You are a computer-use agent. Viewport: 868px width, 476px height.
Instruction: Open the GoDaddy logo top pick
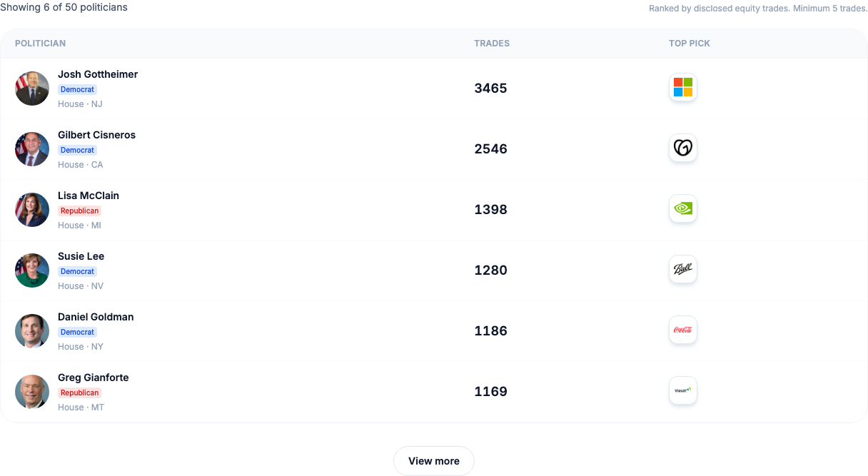(683, 148)
